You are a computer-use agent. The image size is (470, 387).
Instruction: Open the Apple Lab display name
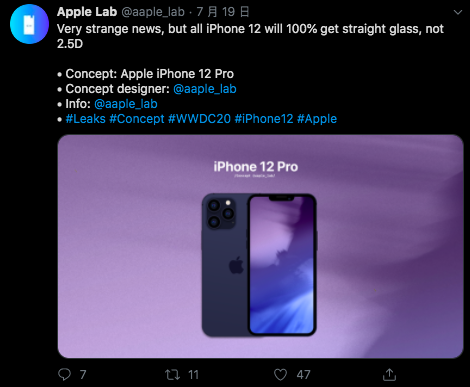[87, 12]
